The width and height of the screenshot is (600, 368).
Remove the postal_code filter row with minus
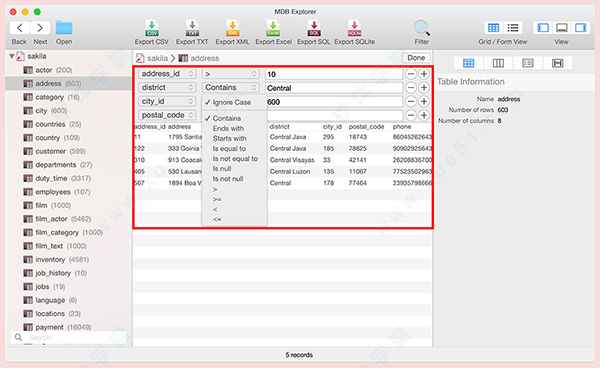click(411, 115)
